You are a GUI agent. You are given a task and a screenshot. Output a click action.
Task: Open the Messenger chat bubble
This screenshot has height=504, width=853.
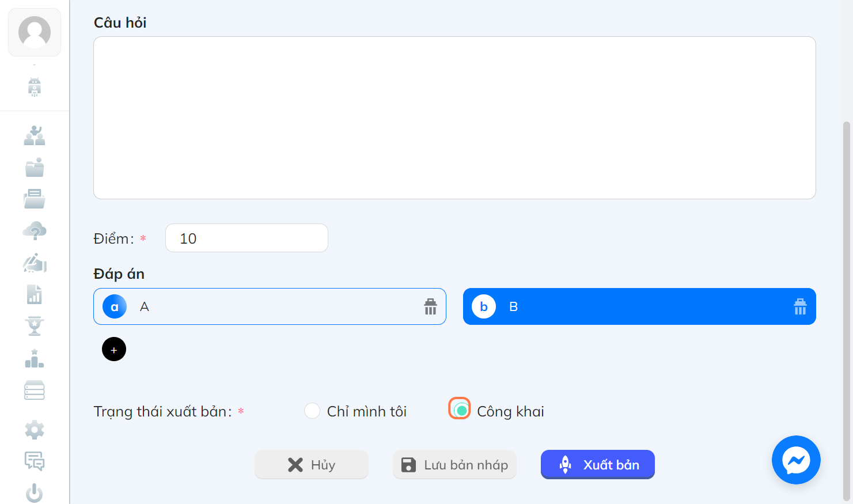click(796, 460)
